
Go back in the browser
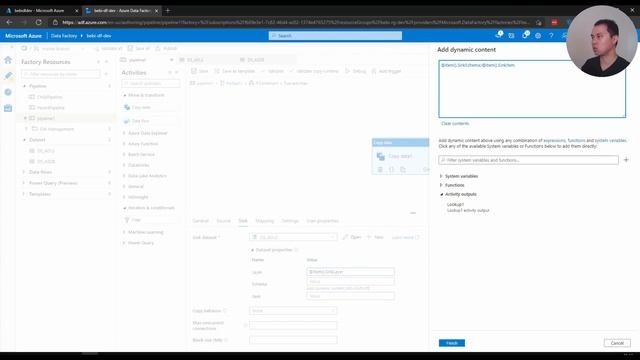tap(9, 22)
